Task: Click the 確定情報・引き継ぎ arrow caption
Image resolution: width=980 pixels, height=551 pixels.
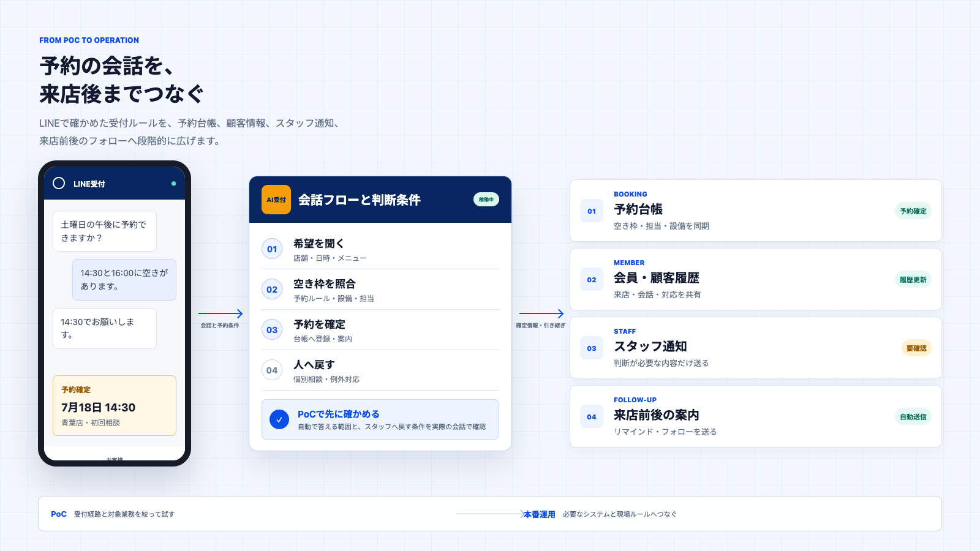Action: click(541, 326)
